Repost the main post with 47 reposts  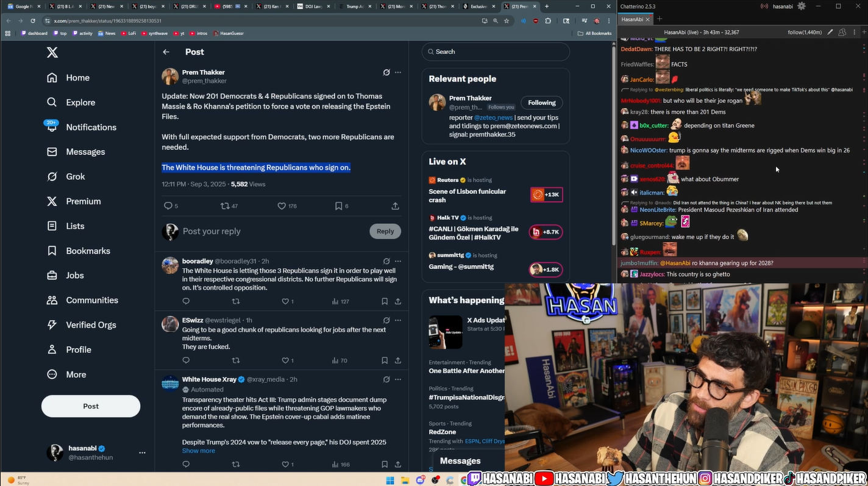[x=225, y=206]
